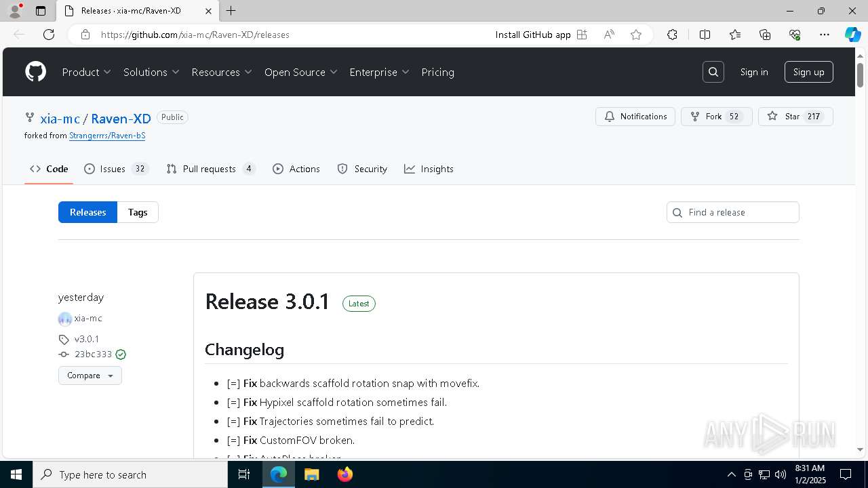The image size is (868, 488).
Task: Toggle split screen view icon
Action: [x=705, y=35]
